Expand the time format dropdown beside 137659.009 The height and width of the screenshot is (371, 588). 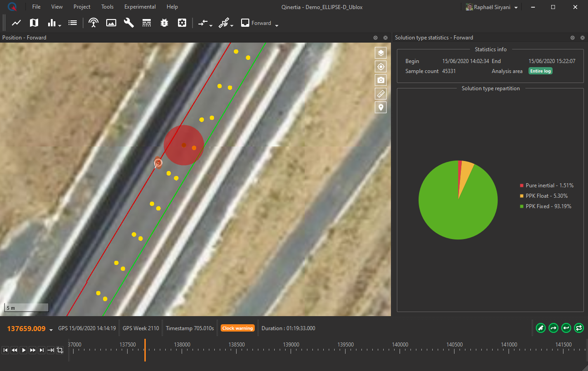click(x=51, y=329)
